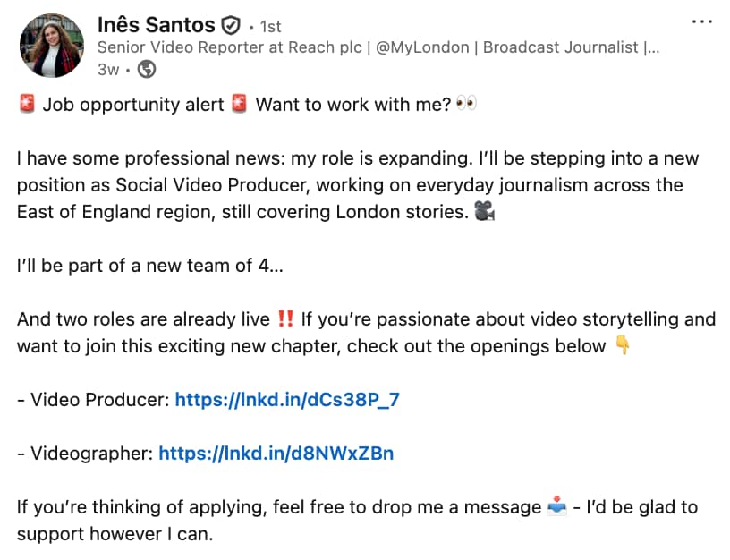Click the 1st degree connection label

click(268, 27)
